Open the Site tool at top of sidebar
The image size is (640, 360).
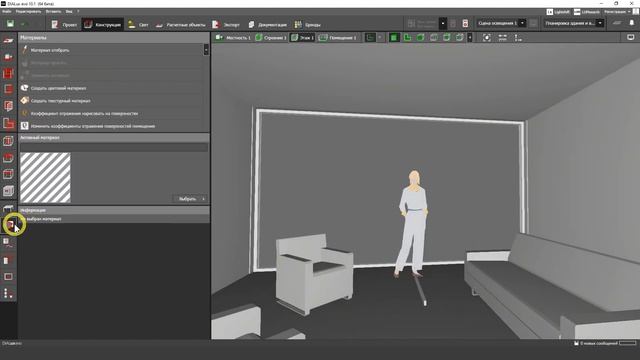click(8, 40)
